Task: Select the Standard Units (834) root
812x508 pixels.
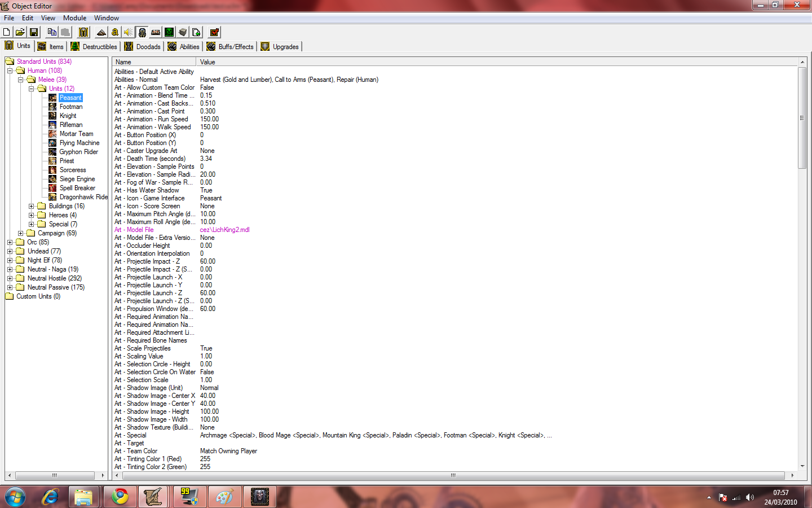Action: pos(44,62)
